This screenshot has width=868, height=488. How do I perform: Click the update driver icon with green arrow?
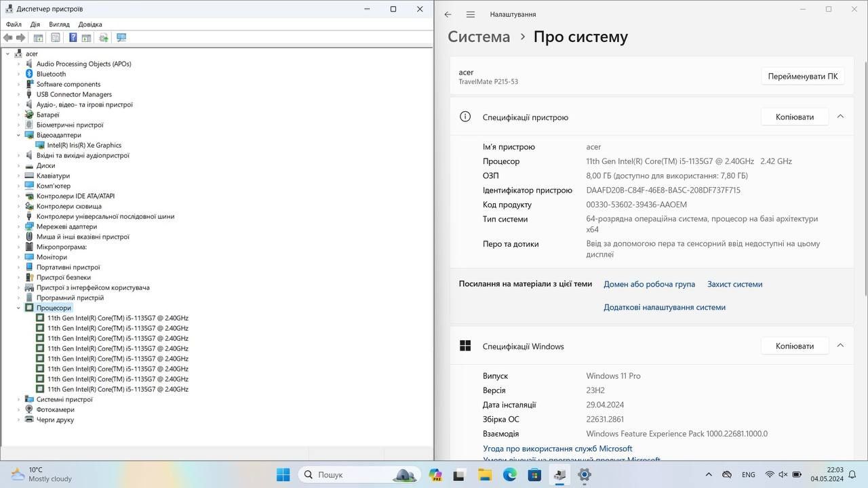pyautogui.click(x=104, y=38)
